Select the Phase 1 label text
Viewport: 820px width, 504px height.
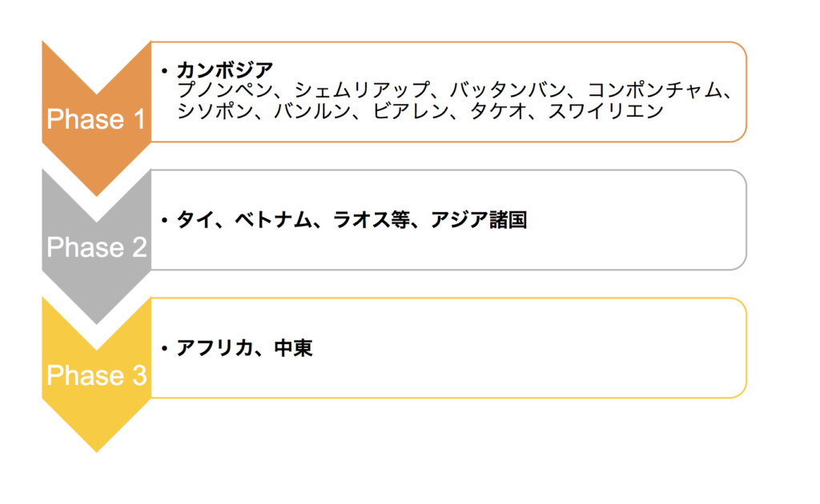[x=96, y=119]
